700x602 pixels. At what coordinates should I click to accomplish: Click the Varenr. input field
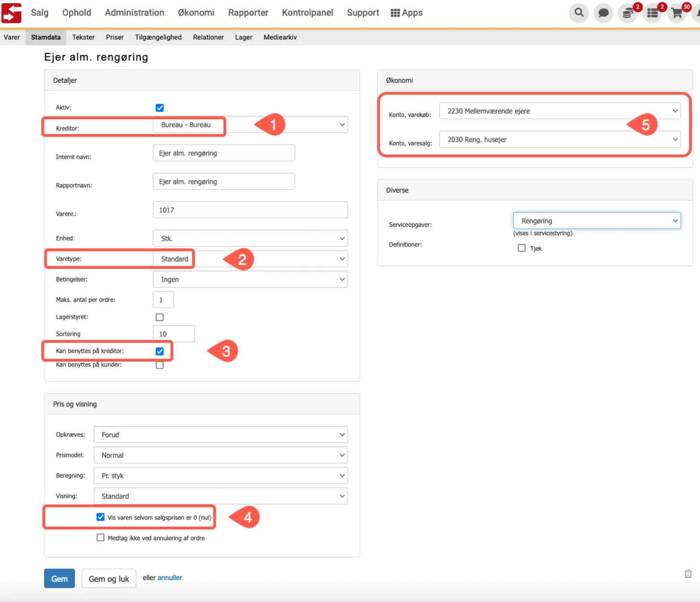coord(250,210)
